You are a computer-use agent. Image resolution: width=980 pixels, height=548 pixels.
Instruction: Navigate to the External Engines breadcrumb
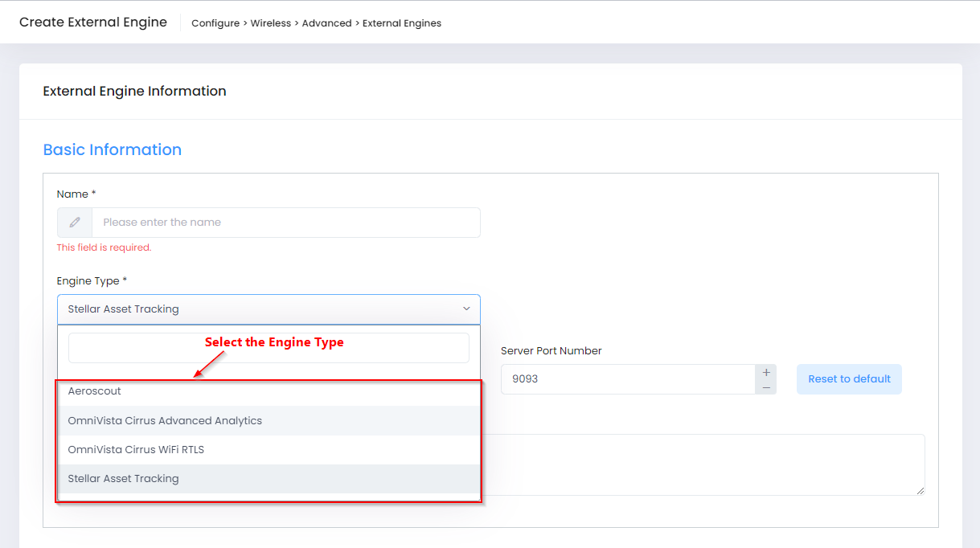[x=402, y=23]
